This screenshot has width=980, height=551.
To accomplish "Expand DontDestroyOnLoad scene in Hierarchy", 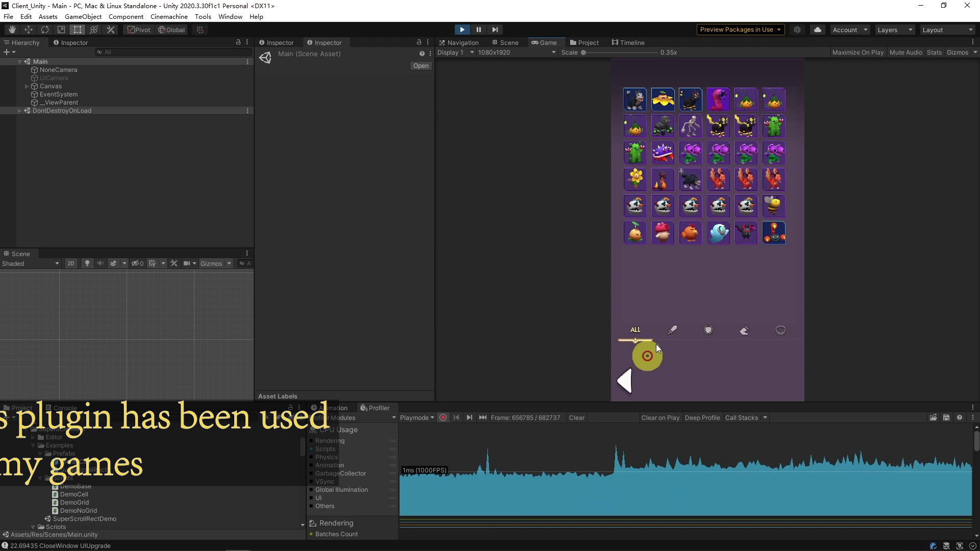I will [x=19, y=111].
